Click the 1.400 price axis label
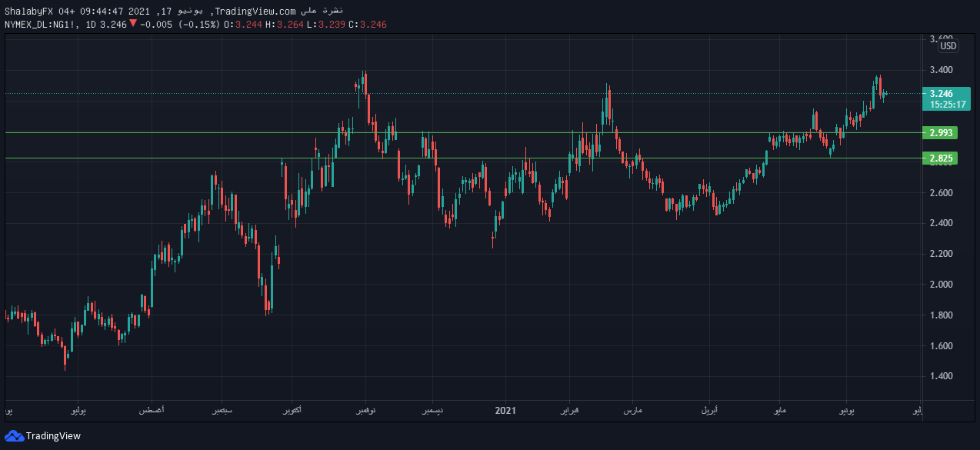 point(942,376)
